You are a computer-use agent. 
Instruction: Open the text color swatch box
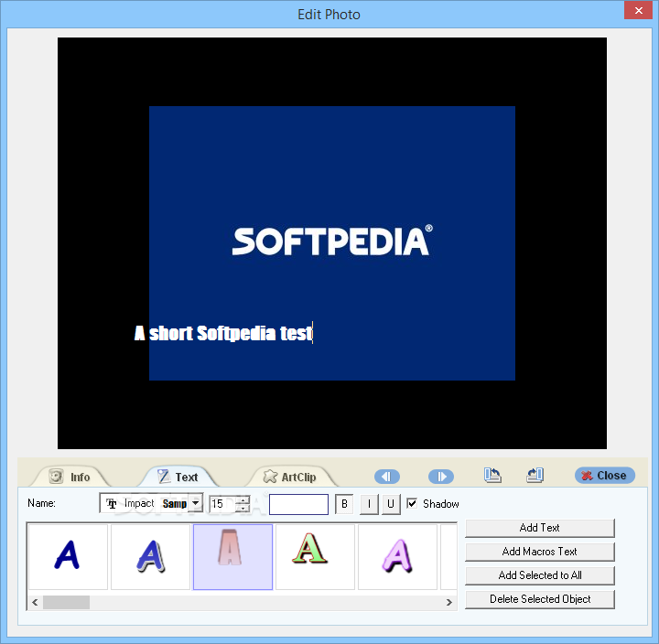pos(298,504)
